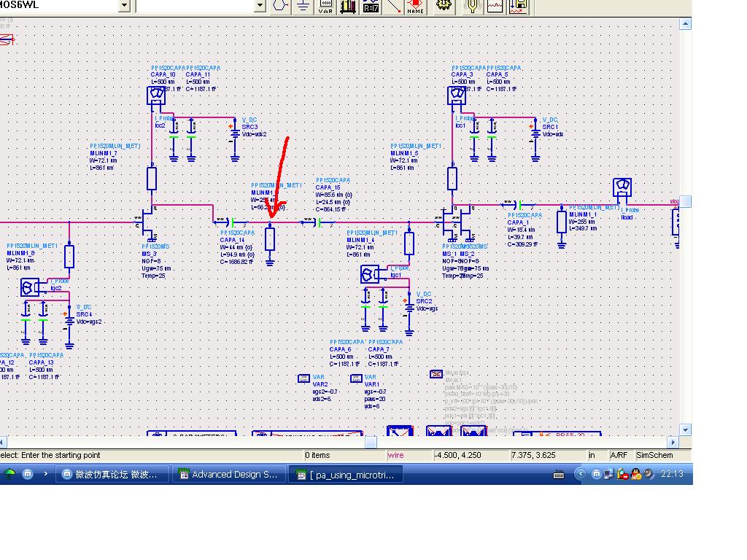Select the CAPA_1 output capacitor symbol
Screen dimensions: 747x560
pos(519,205)
